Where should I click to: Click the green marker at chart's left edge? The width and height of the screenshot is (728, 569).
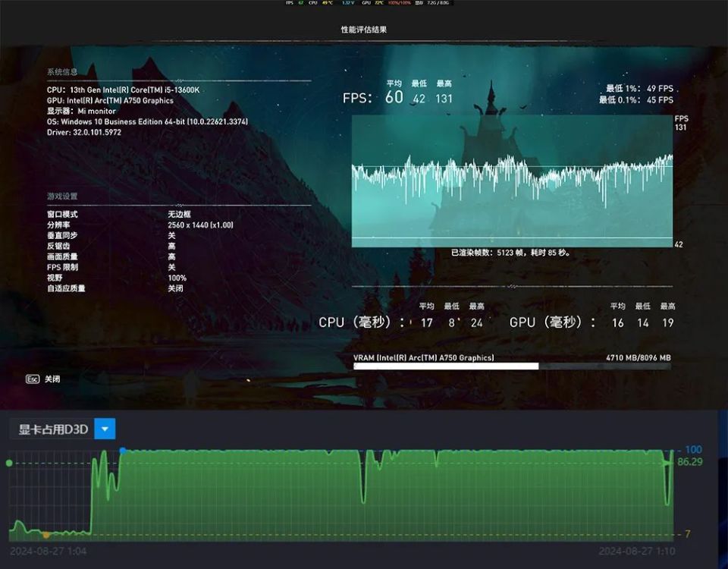point(9,463)
